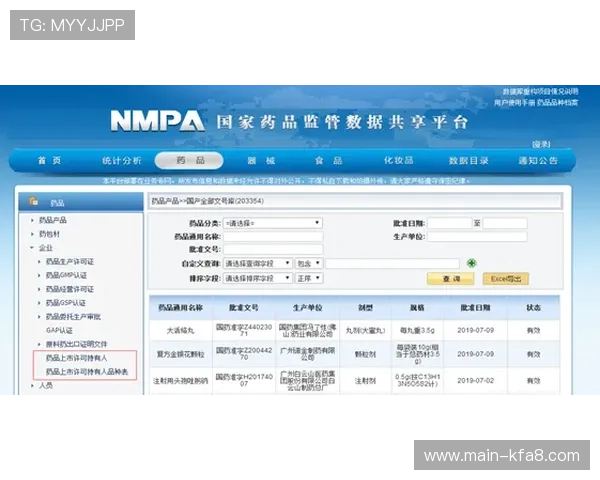Go to the 首页 tab
Image resolution: width=600 pixels, height=480 pixels.
[49, 160]
